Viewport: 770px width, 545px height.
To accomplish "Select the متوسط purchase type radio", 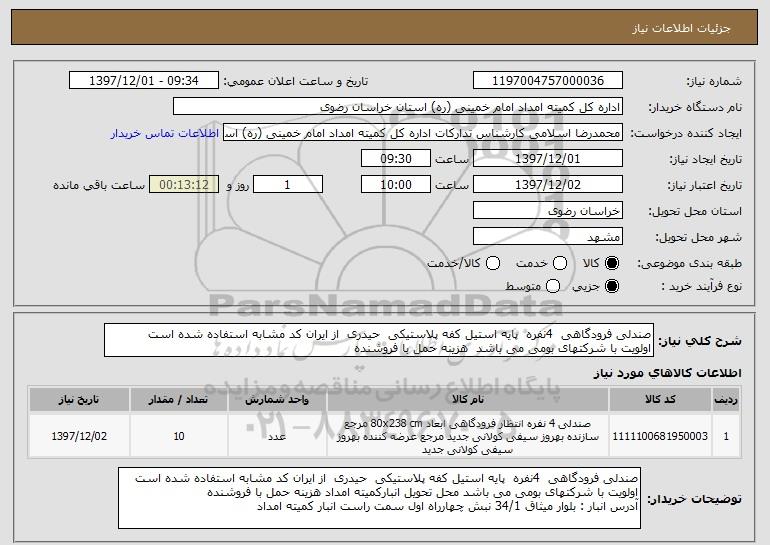I will [x=553, y=286].
